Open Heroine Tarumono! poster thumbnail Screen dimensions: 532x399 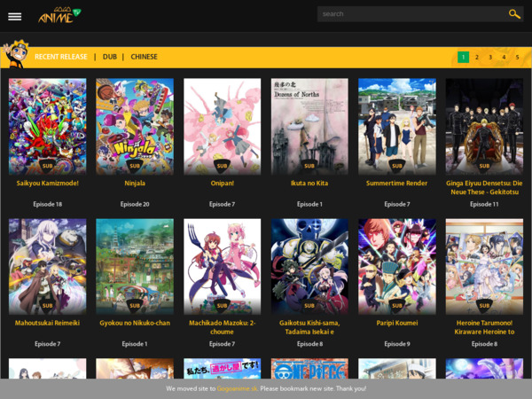[x=484, y=267]
